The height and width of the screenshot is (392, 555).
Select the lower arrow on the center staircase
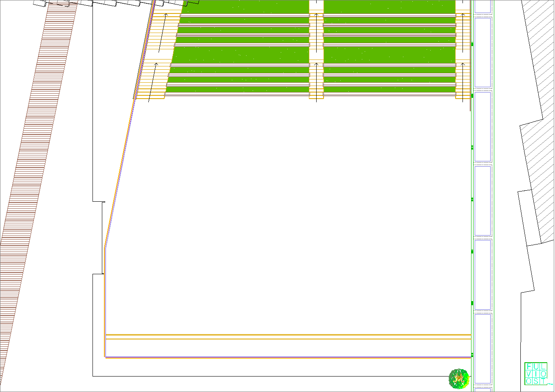(x=316, y=81)
